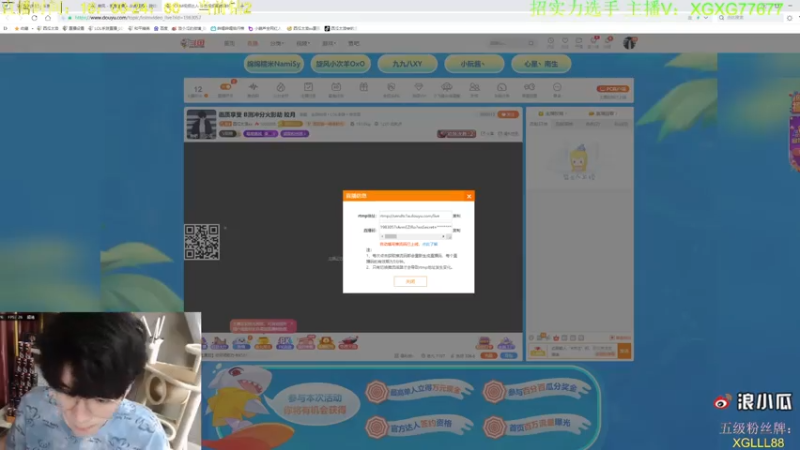Click the streamer avatar thumbnail in room header
800x450 pixels.
[201, 124]
